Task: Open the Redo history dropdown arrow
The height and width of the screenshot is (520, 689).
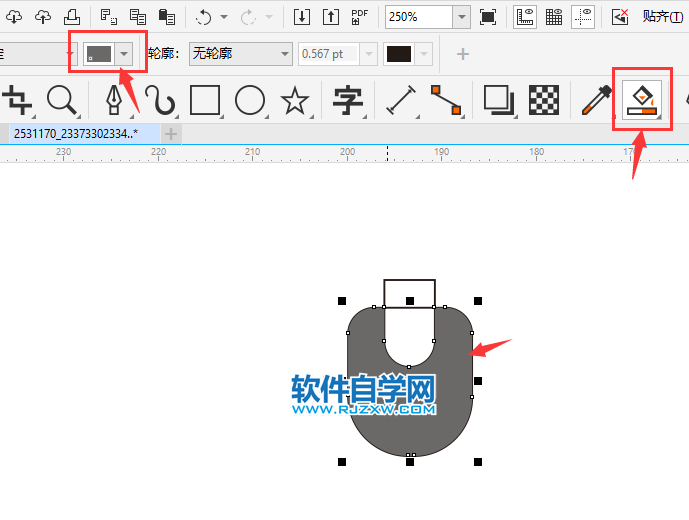Action: [x=269, y=17]
